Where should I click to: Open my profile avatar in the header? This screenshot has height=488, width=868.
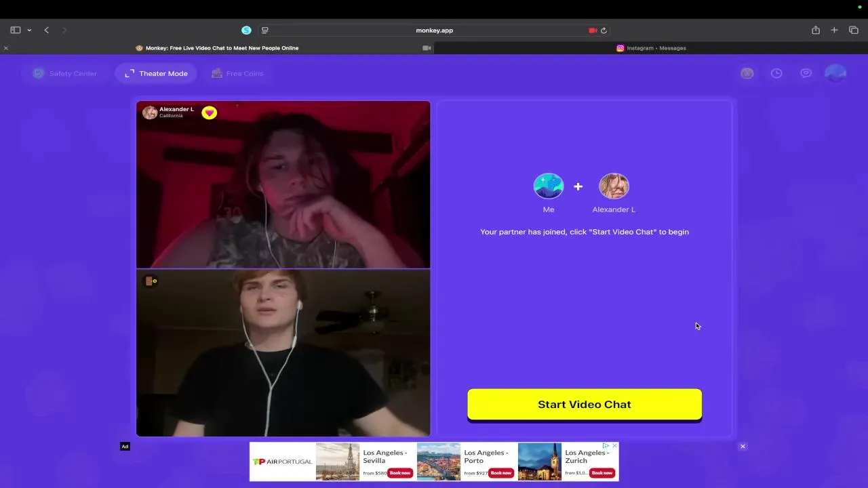point(835,73)
